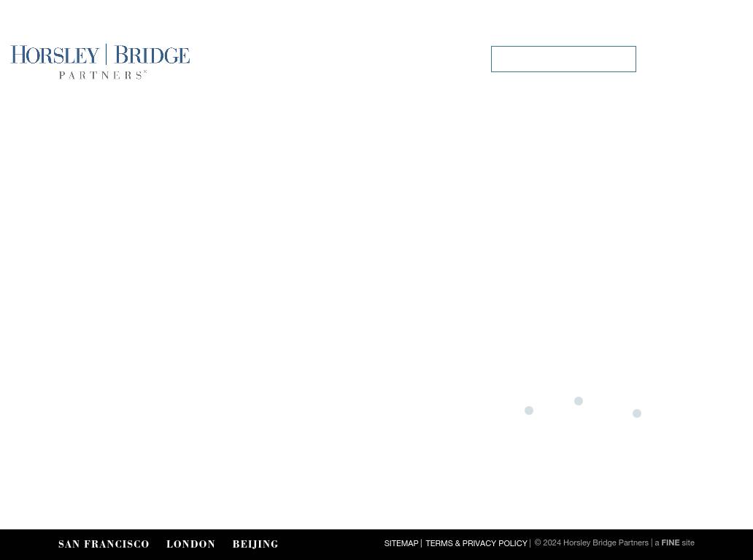This screenshot has height=560, width=753.
Task: Select the leftmost pale blue dot
Action: (529, 411)
